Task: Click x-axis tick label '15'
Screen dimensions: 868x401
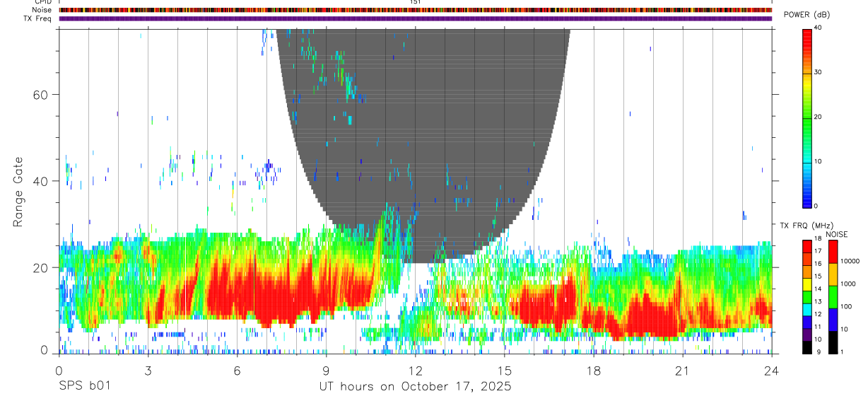Action: point(505,371)
